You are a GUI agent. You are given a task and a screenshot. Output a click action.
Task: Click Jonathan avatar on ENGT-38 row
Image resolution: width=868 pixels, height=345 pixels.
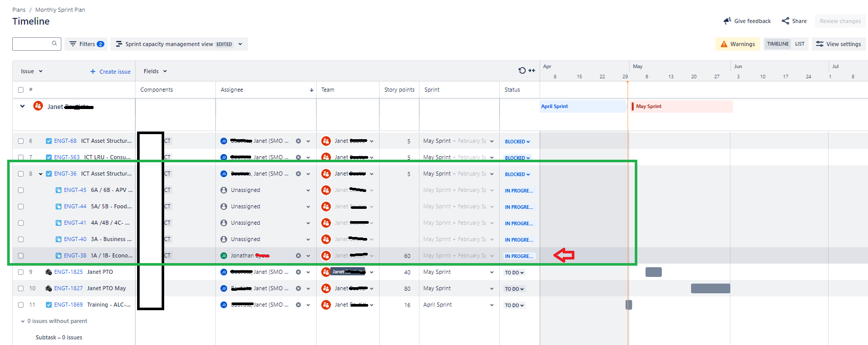(x=224, y=255)
